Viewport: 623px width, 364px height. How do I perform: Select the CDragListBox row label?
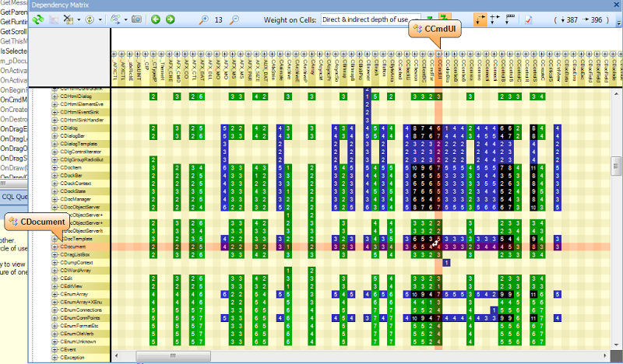(x=75, y=255)
